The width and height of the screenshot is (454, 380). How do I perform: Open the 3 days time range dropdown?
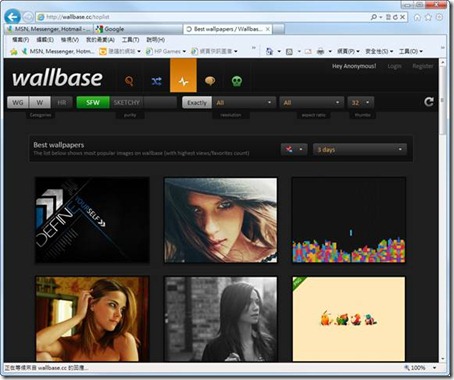click(x=360, y=149)
